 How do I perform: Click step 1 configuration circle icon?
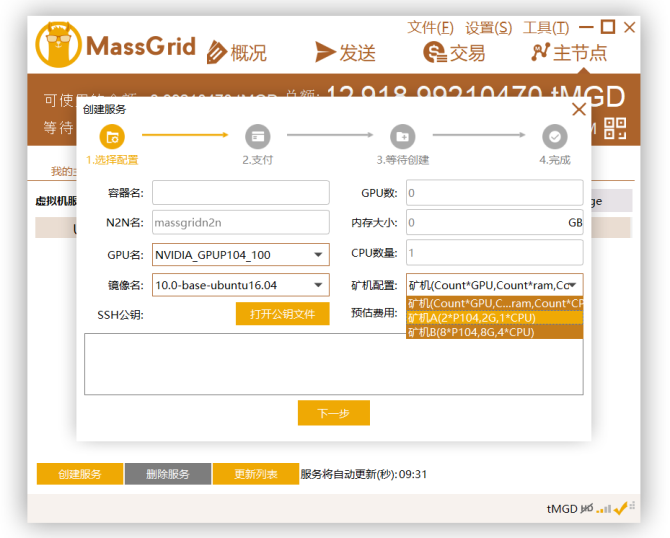pyautogui.click(x=112, y=136)
